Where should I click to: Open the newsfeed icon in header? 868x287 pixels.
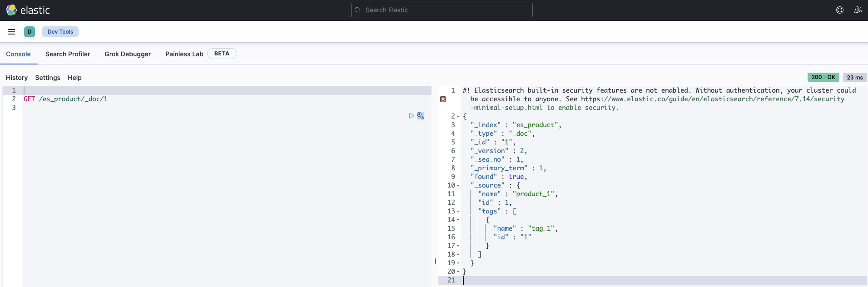858,10
